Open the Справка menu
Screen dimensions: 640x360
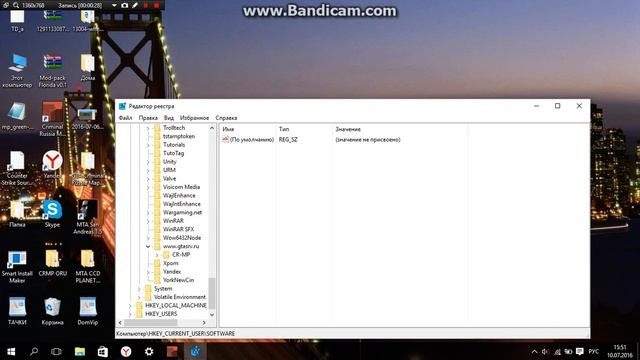click(226, 118)
